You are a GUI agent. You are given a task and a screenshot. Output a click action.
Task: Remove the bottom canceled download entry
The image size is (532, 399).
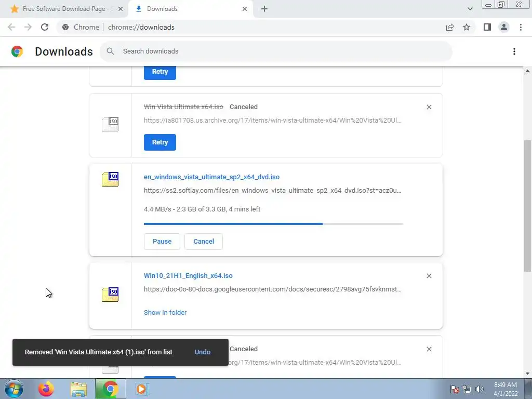[x=429, y=349]
